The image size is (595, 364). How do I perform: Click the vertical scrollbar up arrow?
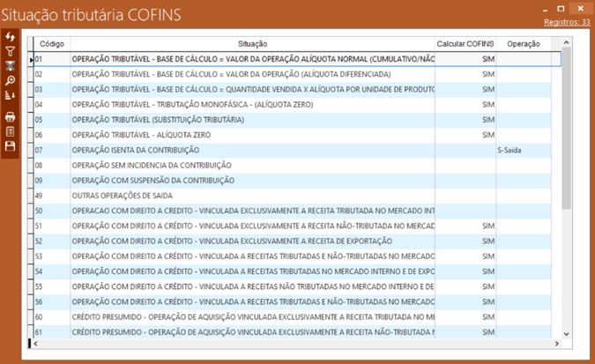[567, 41]
